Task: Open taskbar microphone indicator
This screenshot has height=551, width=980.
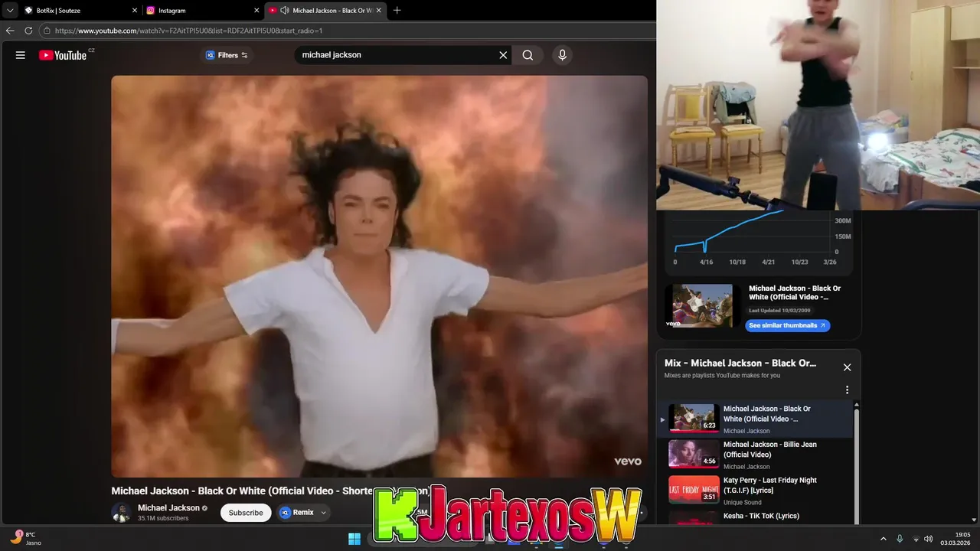Action: [x=900, y=539]
